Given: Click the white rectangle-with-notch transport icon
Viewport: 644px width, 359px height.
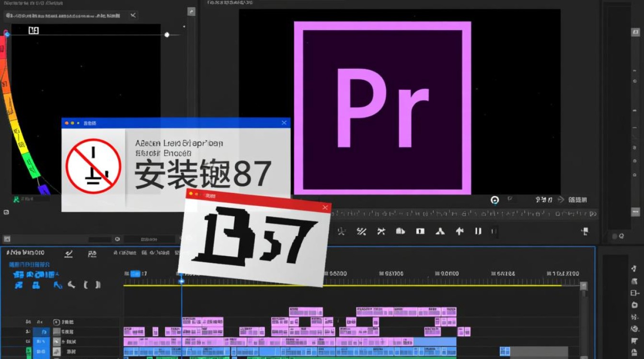Looking at the screenshot, I should [x=420, y=231].
